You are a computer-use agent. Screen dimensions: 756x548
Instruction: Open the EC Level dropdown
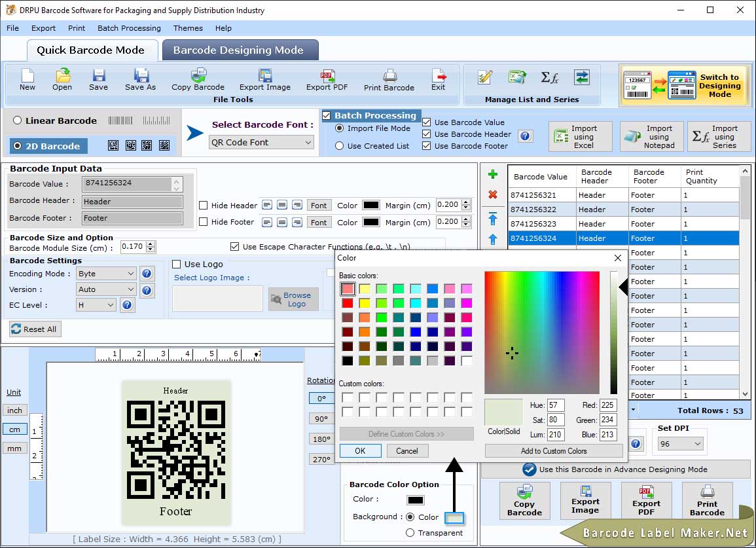96,305
